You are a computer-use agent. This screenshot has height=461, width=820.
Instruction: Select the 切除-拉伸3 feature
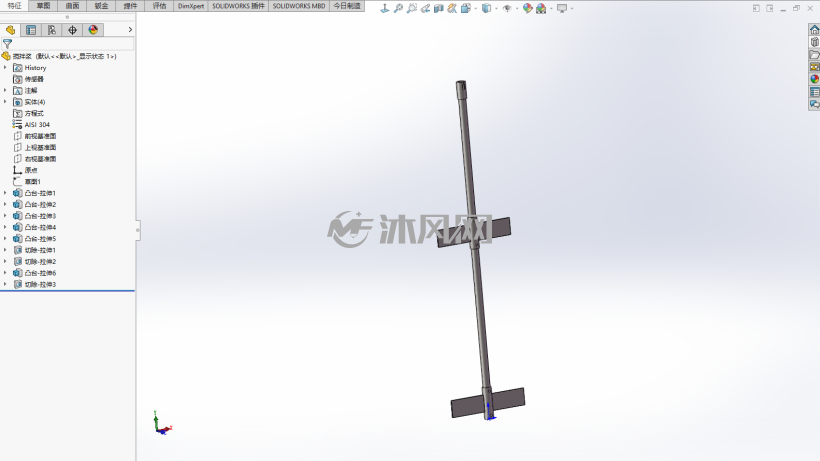[x=35, y=284]
